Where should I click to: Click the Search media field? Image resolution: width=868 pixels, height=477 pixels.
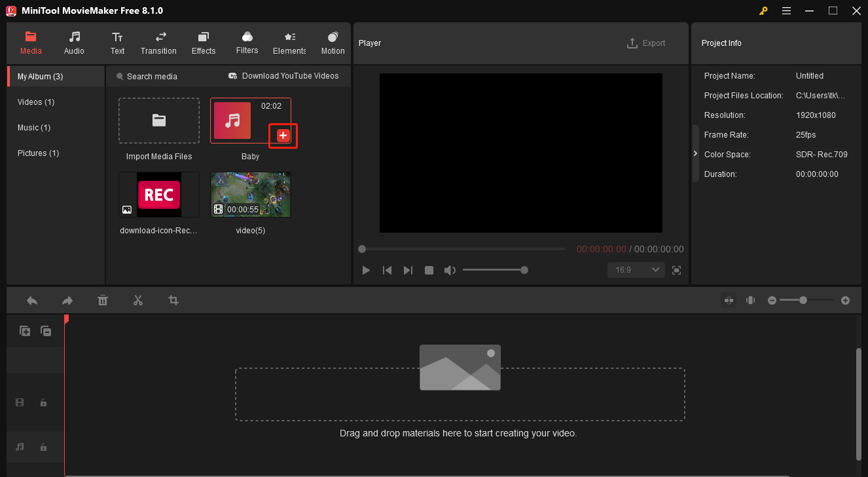click(152, 76)
